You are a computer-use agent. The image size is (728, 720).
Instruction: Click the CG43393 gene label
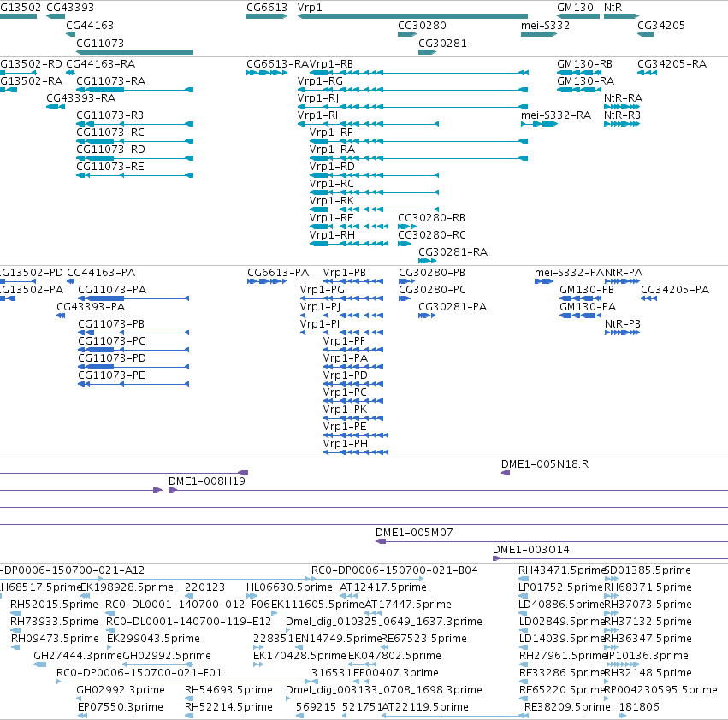tap(70, 8)
